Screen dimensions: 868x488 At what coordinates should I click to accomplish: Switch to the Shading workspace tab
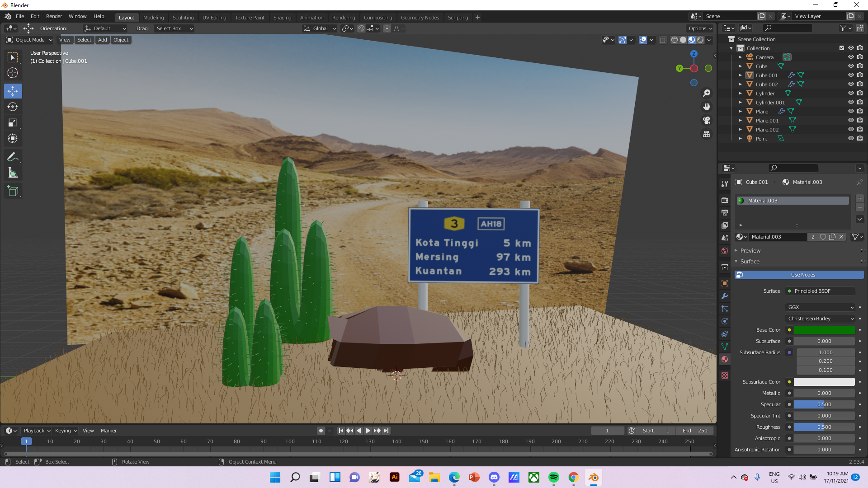(282, 18)
